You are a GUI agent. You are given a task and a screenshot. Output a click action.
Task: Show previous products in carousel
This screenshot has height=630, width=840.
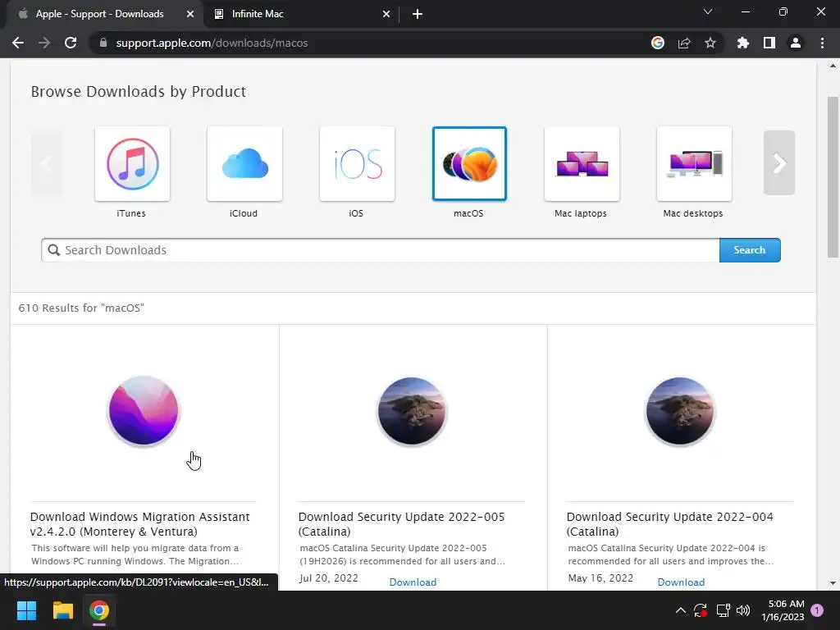click(x=47, y=163)
